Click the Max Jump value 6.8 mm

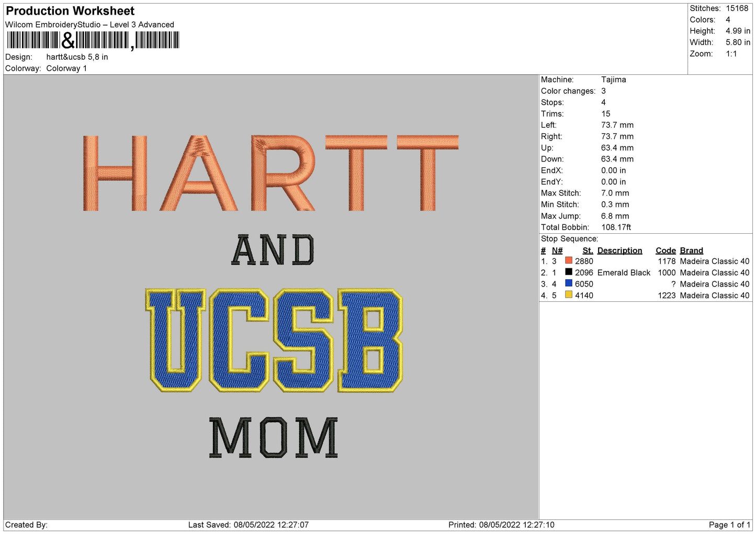pos(615,216)
